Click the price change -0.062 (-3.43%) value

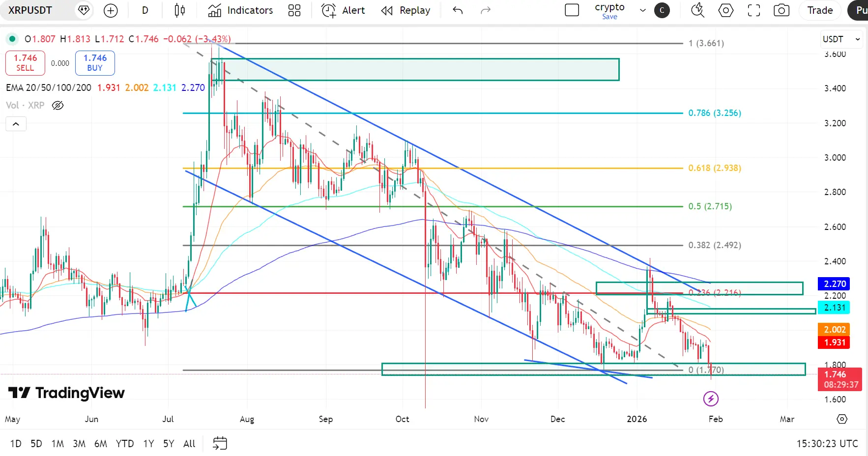pos(197,39)
